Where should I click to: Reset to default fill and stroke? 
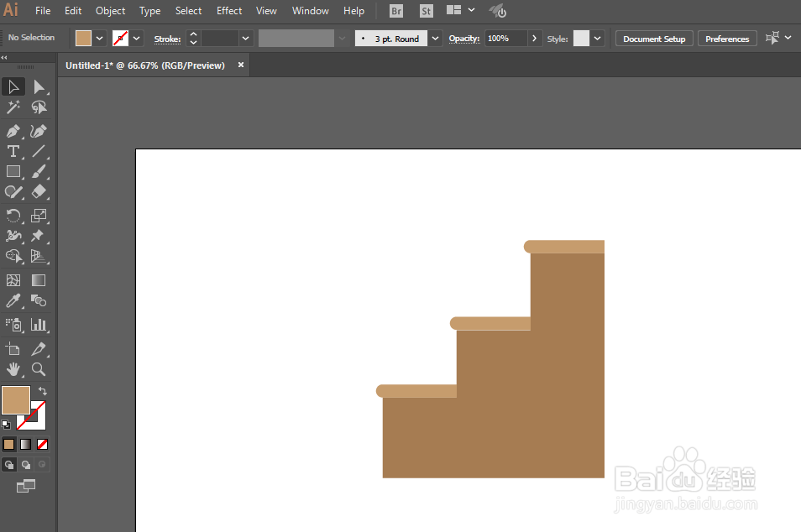tap(6, 425)
